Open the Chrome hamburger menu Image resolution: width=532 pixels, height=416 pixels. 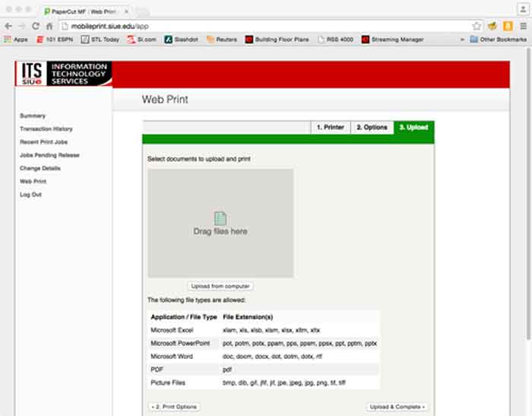pos(523,26)
